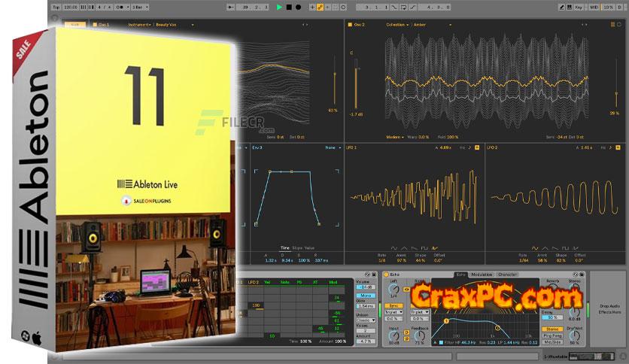
Task: Open the Amber wavetable dropdown
Action: point(419,24)
